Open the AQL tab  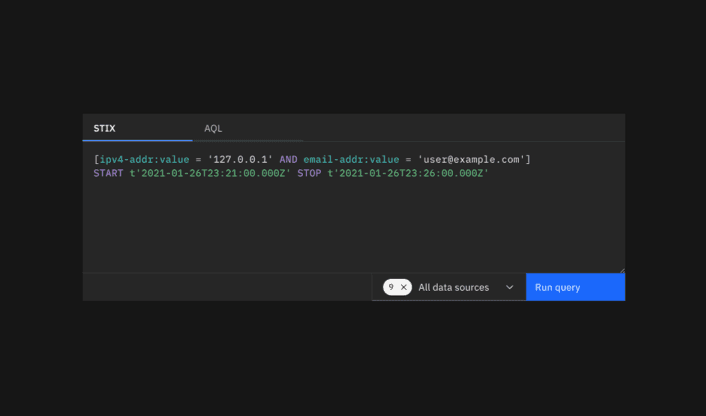click(248, 128)
